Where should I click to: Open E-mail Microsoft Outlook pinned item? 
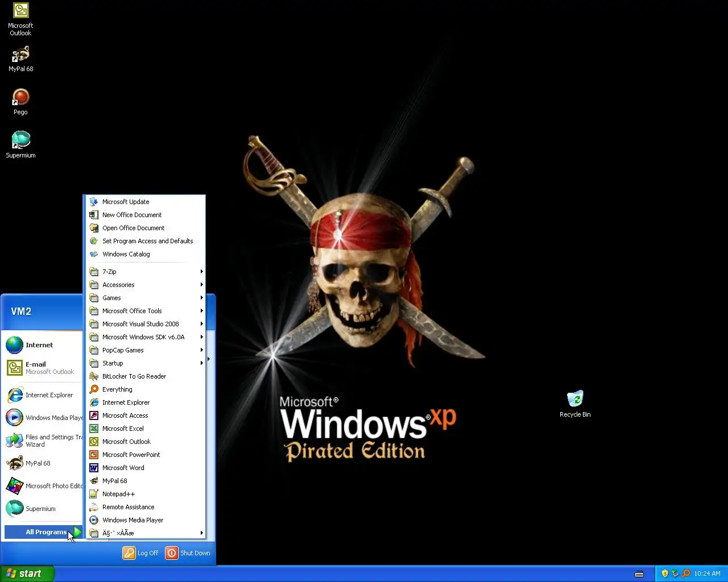(43, 368)
